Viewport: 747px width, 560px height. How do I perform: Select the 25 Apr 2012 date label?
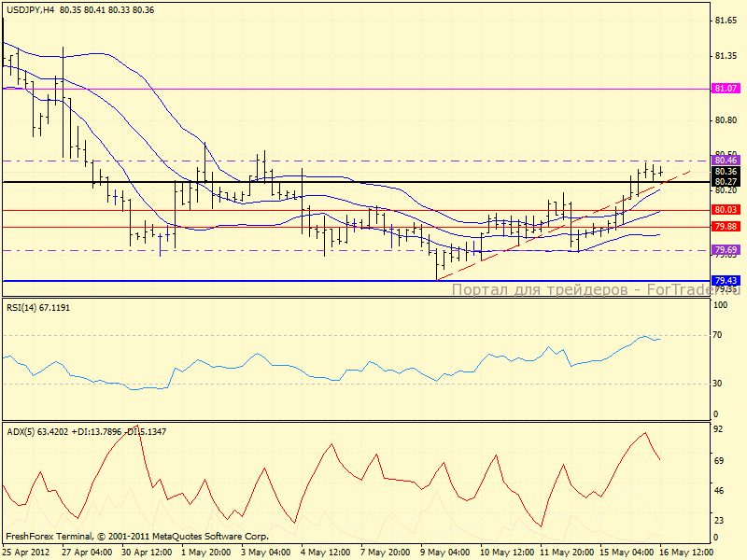click(25, 552)
